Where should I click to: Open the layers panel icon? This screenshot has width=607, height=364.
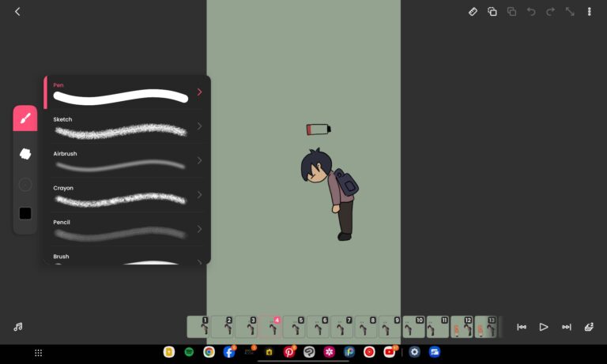coord(589,327)
